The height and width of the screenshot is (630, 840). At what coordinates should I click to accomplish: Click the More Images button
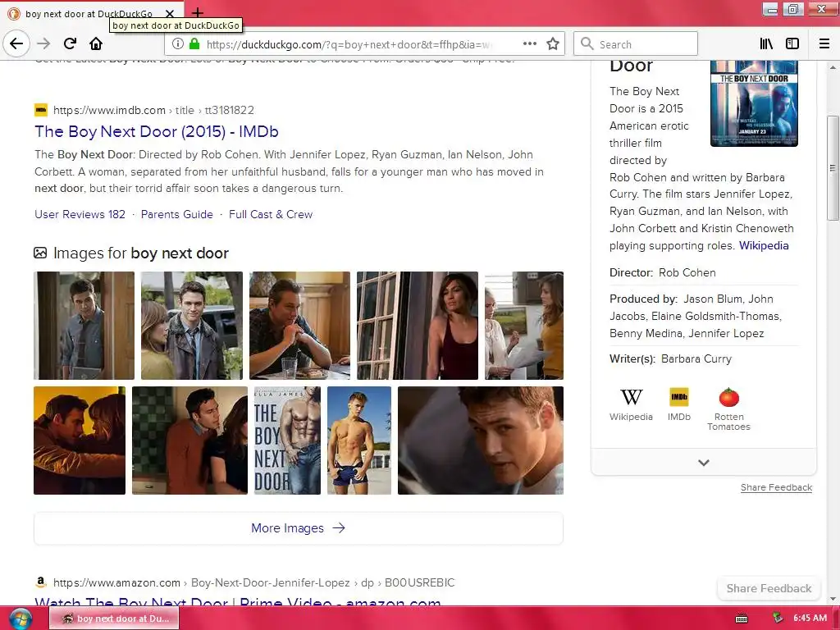click(299, 528)
